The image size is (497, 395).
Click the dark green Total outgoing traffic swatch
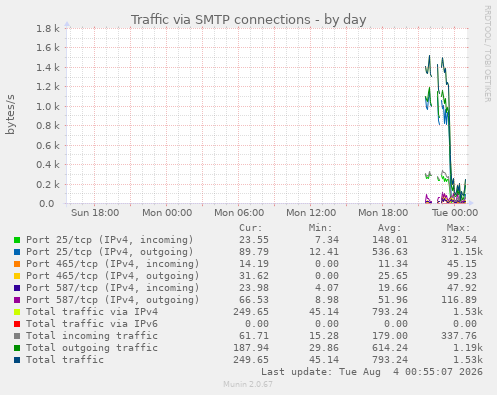click(17, 348)
